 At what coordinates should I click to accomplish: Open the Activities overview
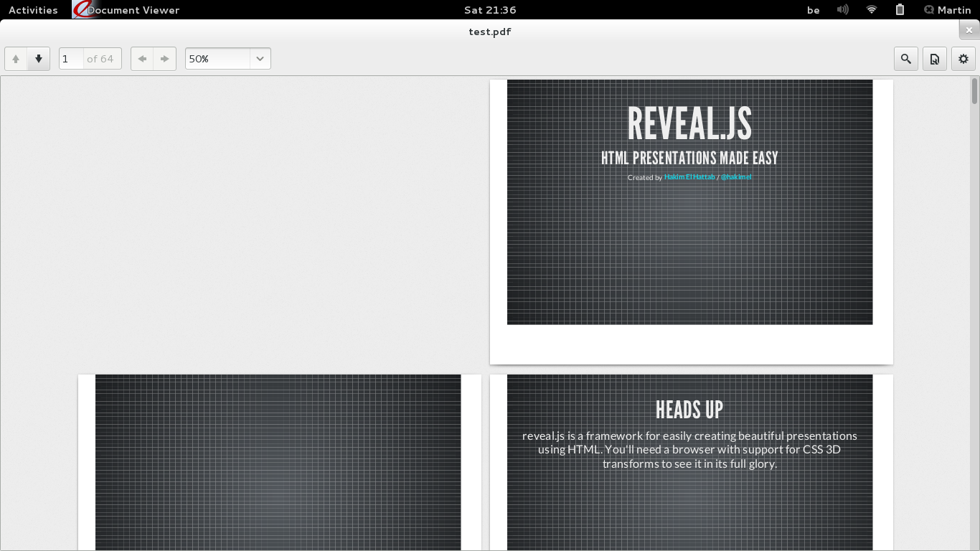(33, 10)
